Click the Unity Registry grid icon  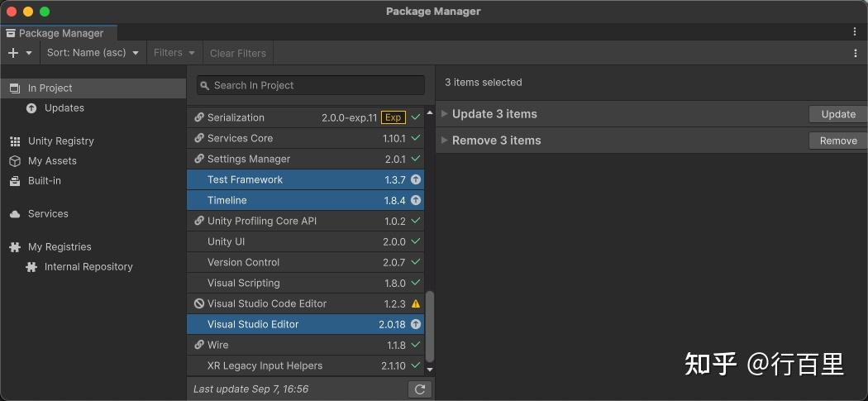[16, 141]
